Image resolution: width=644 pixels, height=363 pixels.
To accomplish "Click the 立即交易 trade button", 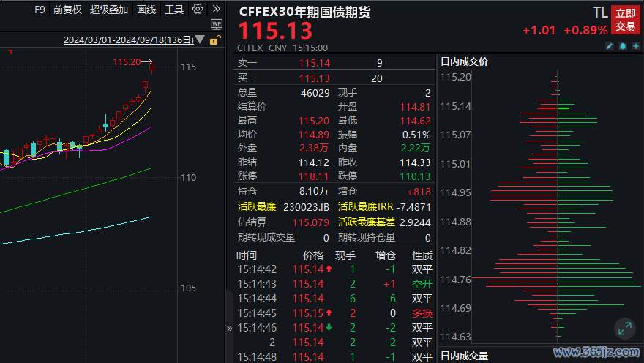I will point(626,20).
